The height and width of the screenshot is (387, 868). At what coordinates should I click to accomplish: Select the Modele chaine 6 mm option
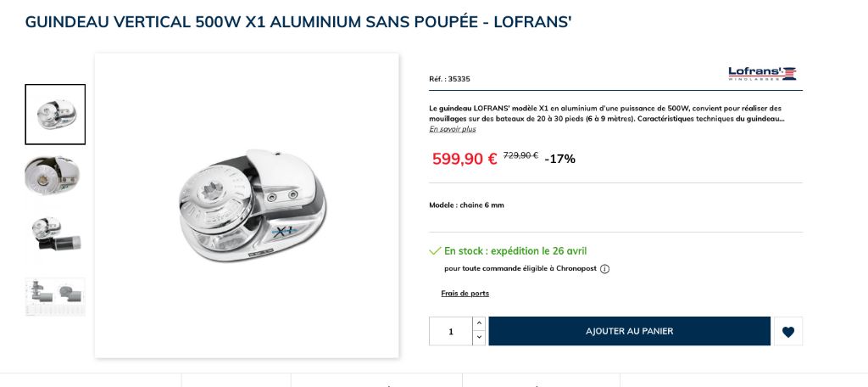(466, 205)
